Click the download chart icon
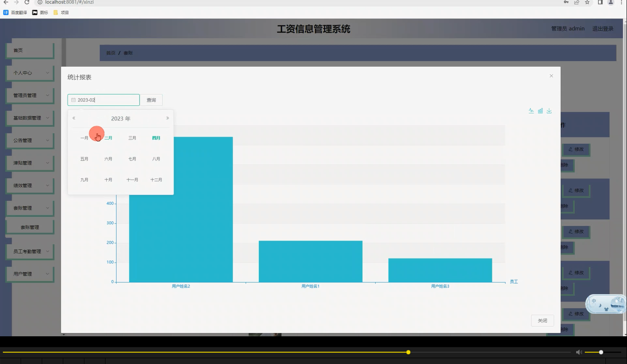This screenshot has width=627, height=364. (549, 110)
